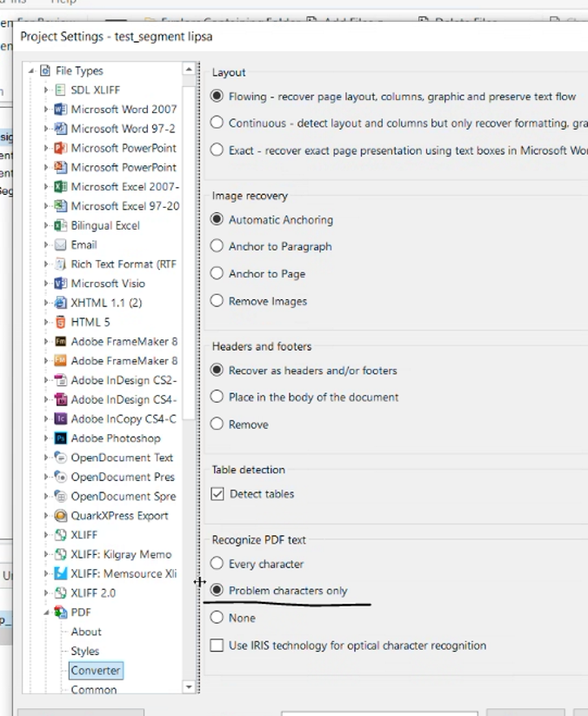This screenshot has width=588, height=716.
Task: Expand the Adobe Photoshop node
Action: [46, 438]
